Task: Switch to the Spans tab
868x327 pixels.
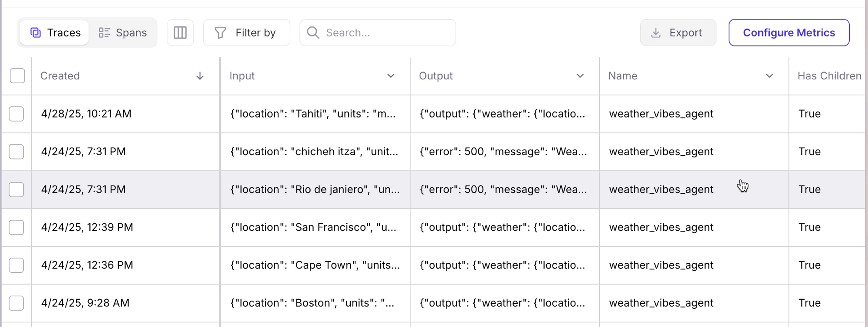Action: (x=122, y=33)
